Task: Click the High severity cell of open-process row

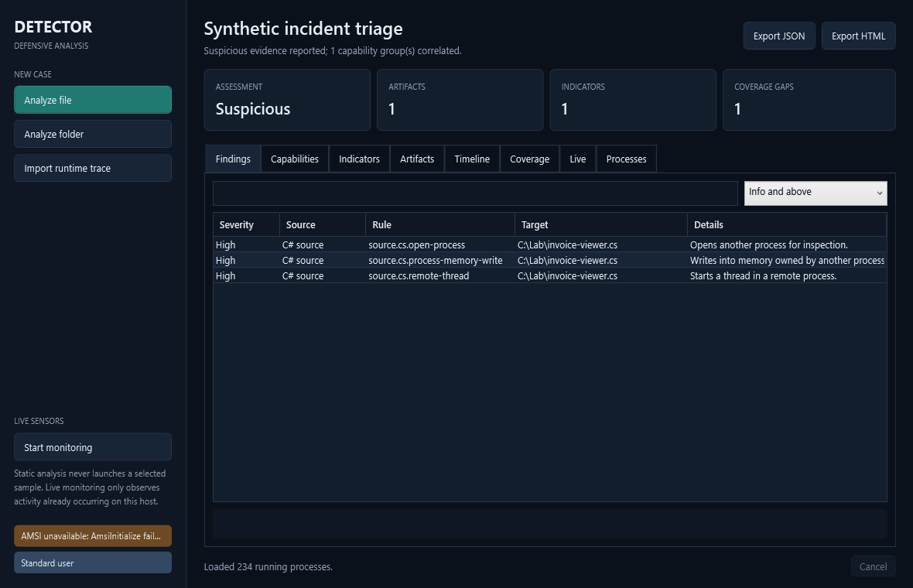Action: [246, 245]
